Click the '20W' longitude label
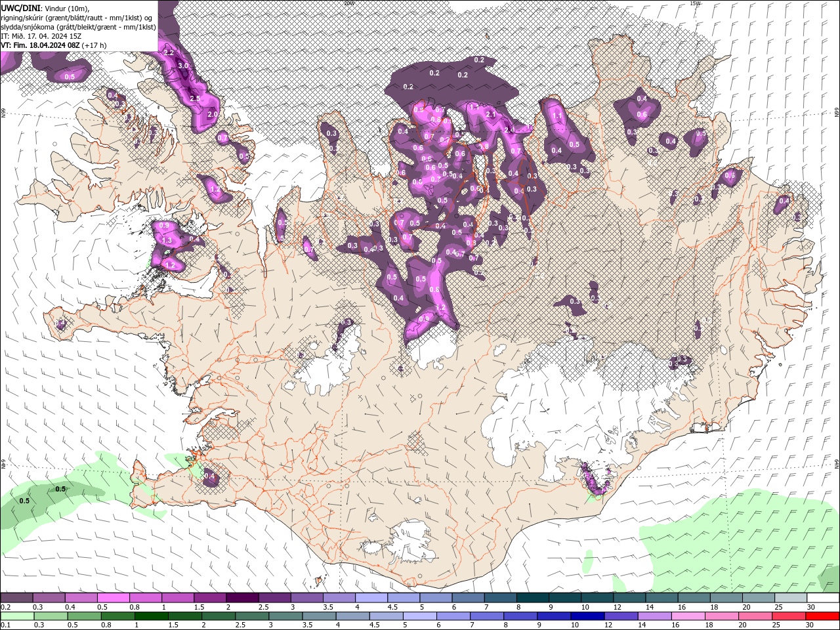This screenshot has width=840, height=630. pyautogui.click(x=349, y=3)
